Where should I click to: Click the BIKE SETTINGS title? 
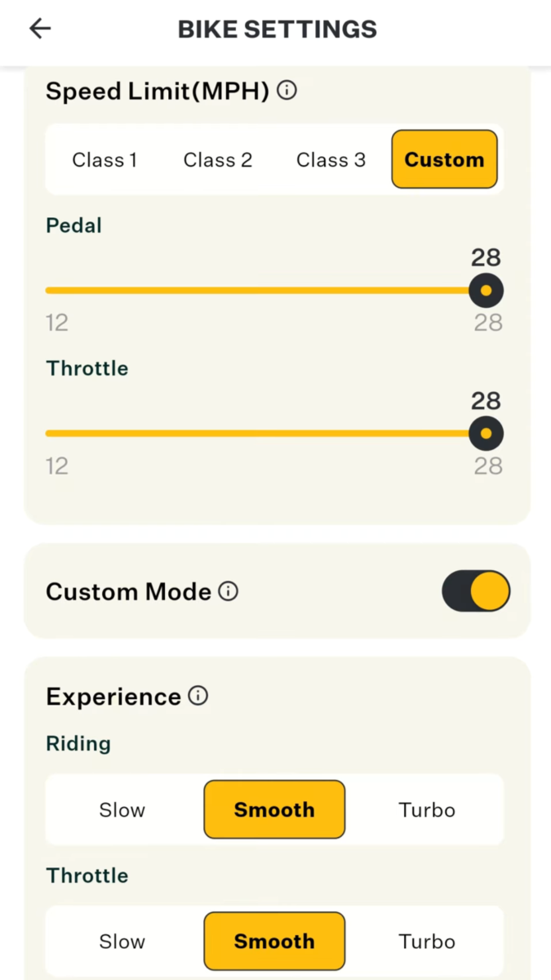click(x=277, y=29)
